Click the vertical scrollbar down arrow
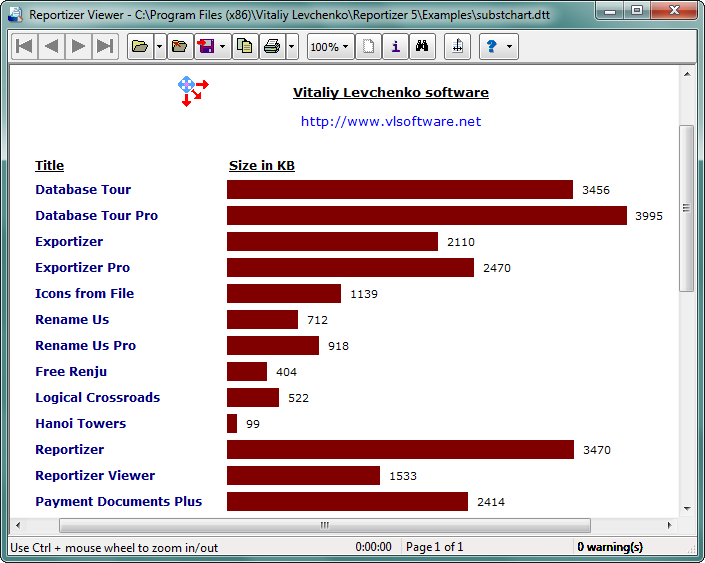 pos(686,508)
